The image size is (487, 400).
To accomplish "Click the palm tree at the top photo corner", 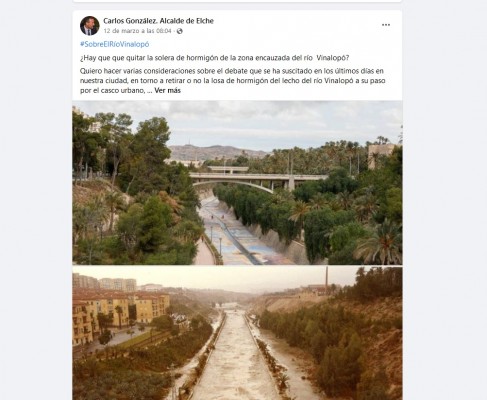I will (x=382, y=243).
